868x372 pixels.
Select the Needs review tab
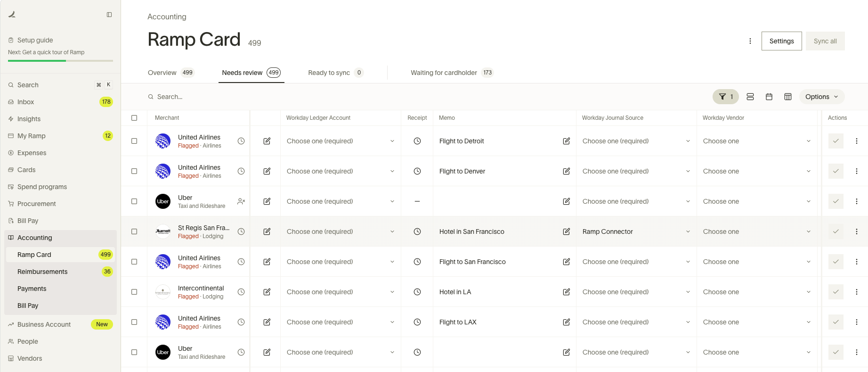click(x=251, y=73)
